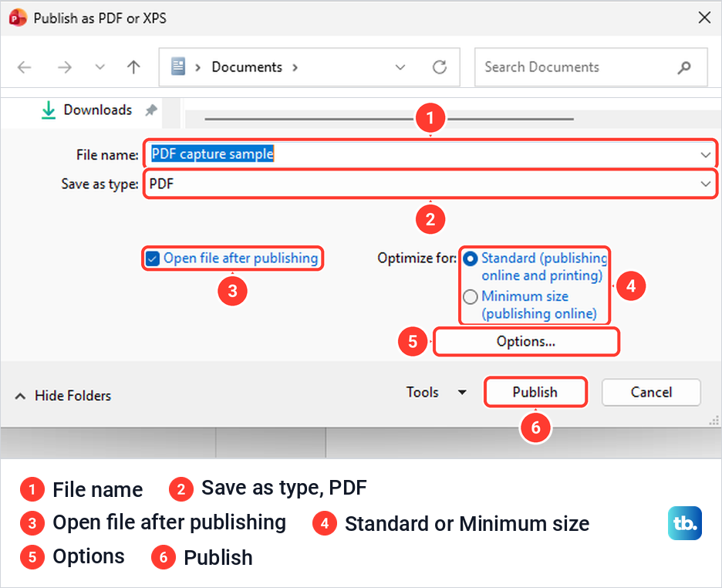The width and height of the screenshot is (722, 588).
Task: Open the recent locations chevron
Action: pos(100,67)
